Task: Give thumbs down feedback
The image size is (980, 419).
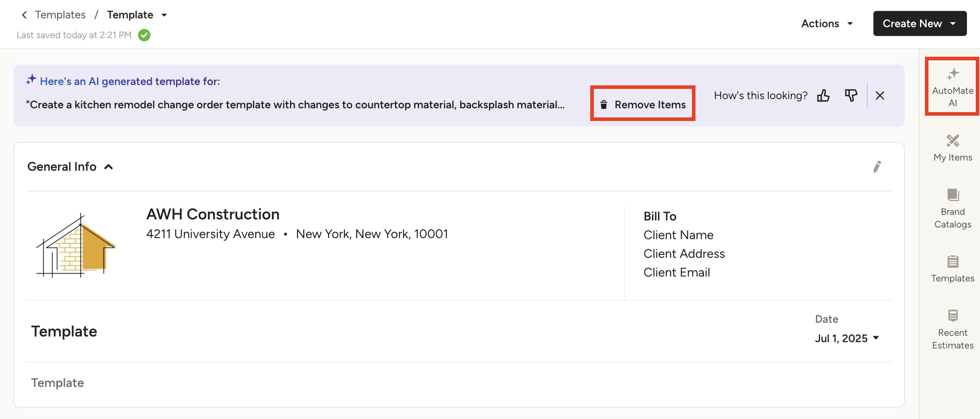Action: [851, 96]
